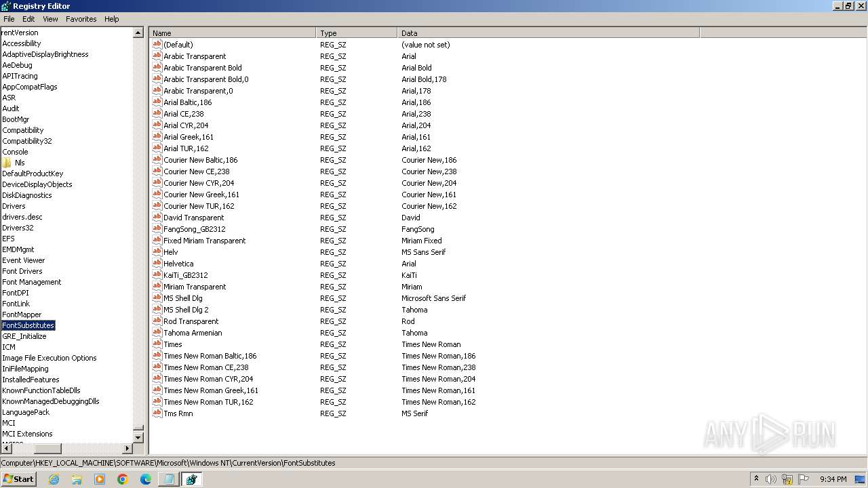Image resolution: width=868 pixels, height=488 pixels.
Task: Click Times New Roman Greek,161 value name
Action: 211,390
